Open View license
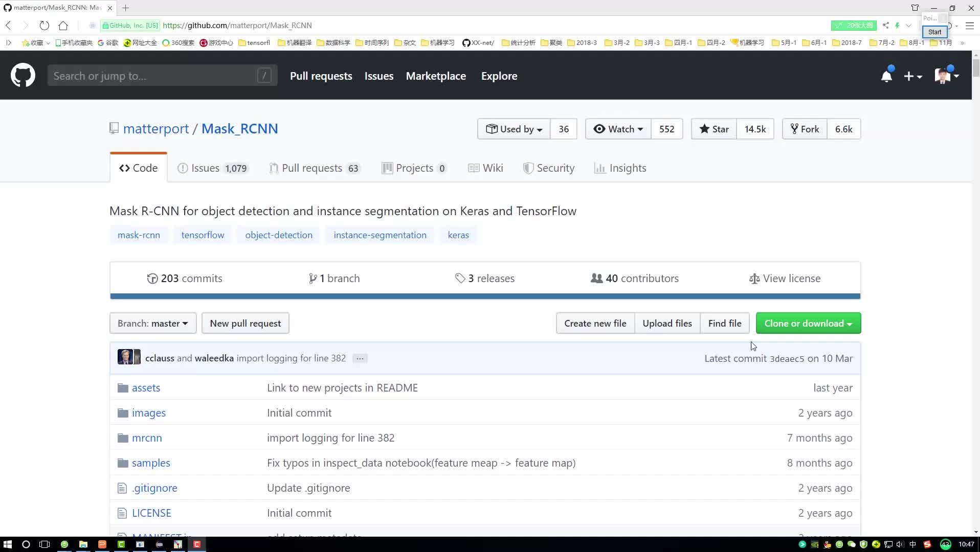 pos(785,279)
